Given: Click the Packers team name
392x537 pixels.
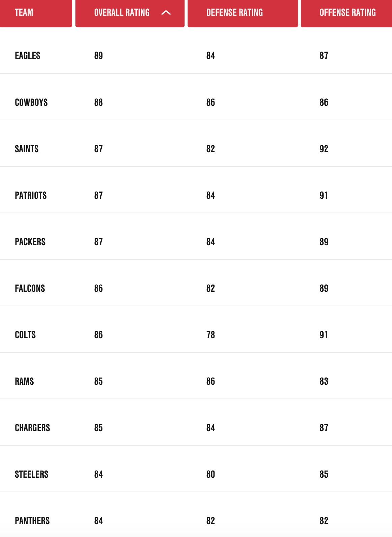Looking at the screenshot, I should (30, 242).
